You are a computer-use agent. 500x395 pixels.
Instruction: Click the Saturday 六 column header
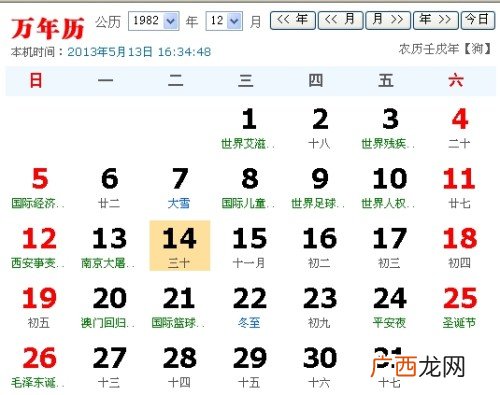[456, 81]
